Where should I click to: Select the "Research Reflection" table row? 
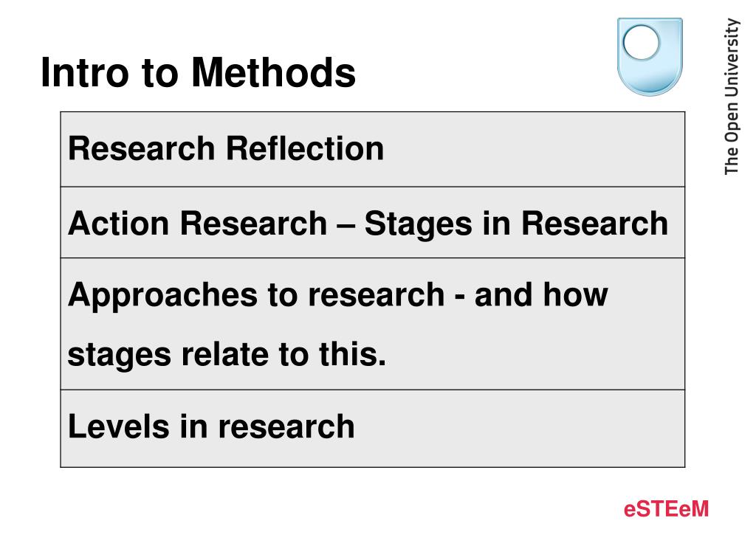[372, 149]
